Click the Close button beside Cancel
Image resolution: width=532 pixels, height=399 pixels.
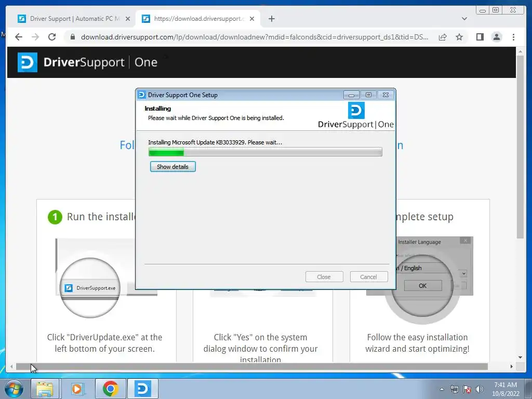click(324, 277)
